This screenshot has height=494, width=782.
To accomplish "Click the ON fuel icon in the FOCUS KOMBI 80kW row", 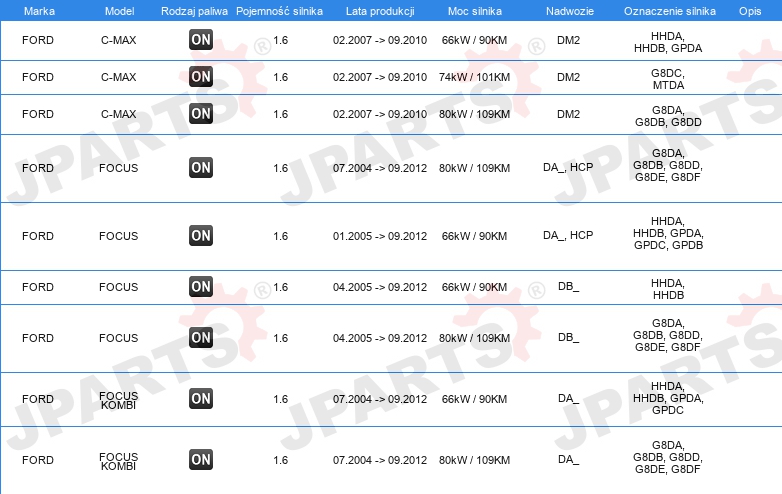I will tap(201, 460).
